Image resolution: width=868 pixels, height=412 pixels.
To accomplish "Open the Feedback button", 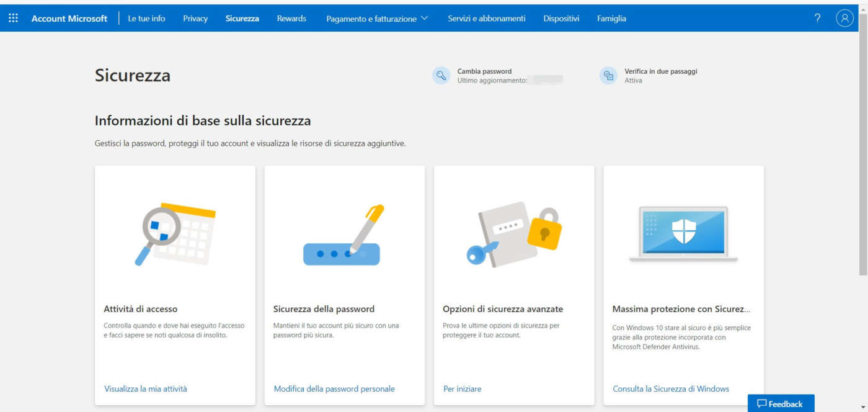I will tap(781, 403).
